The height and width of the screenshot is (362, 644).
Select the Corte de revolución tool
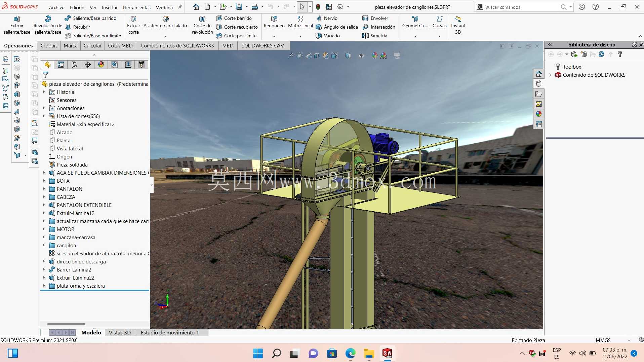tap(202, 25)
